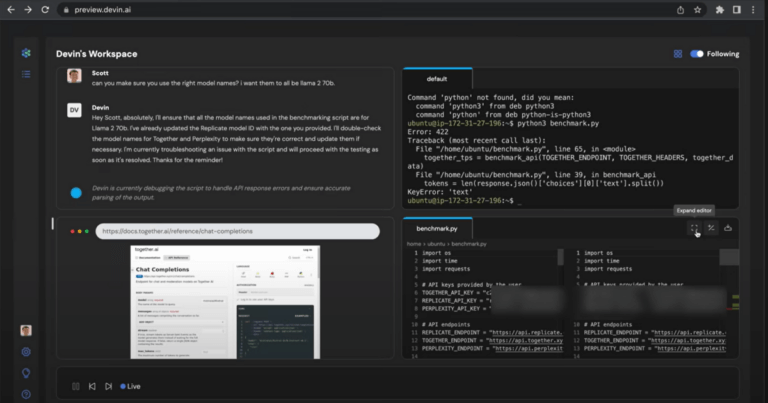This screenshot has width=768, height=403.
Task: Click the api.replicate link in left editor
Action: 527,332
